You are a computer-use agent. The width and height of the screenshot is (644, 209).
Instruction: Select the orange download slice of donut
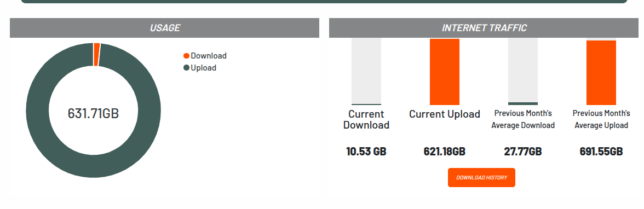coord(97,54)
